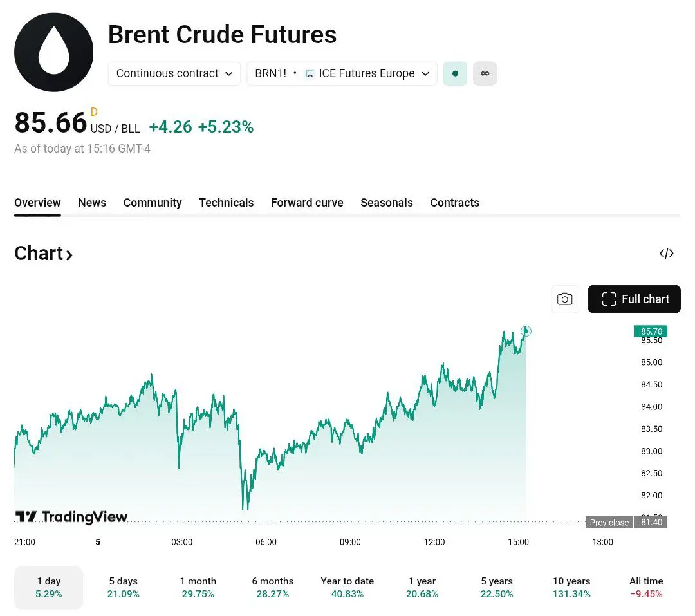
Task: Click the current price marker on chart
Action: (x=526, y=331)
